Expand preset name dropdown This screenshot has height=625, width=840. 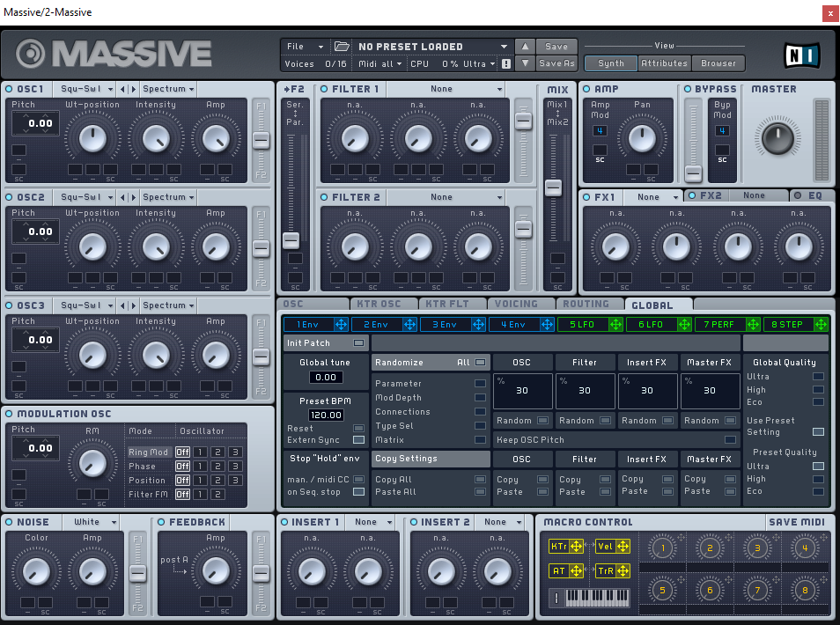click(504, 47)
